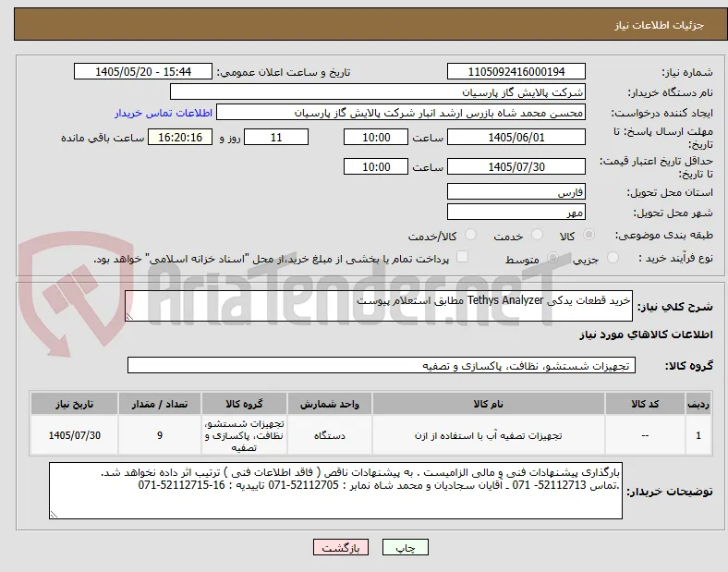Click the announcement date field 1405/05/20 - 15:44
The height and width of the screenshot is (572, 728).
coord(143,72)
